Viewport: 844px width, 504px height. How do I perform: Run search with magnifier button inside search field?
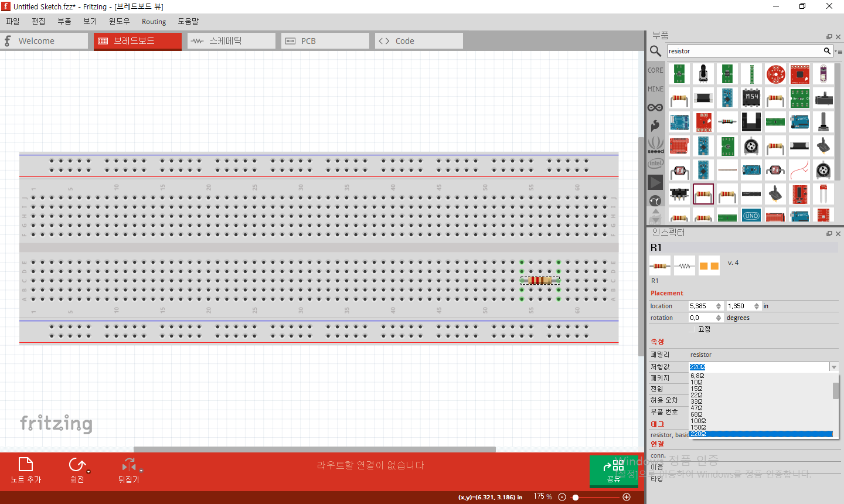[x=827, y=51]
